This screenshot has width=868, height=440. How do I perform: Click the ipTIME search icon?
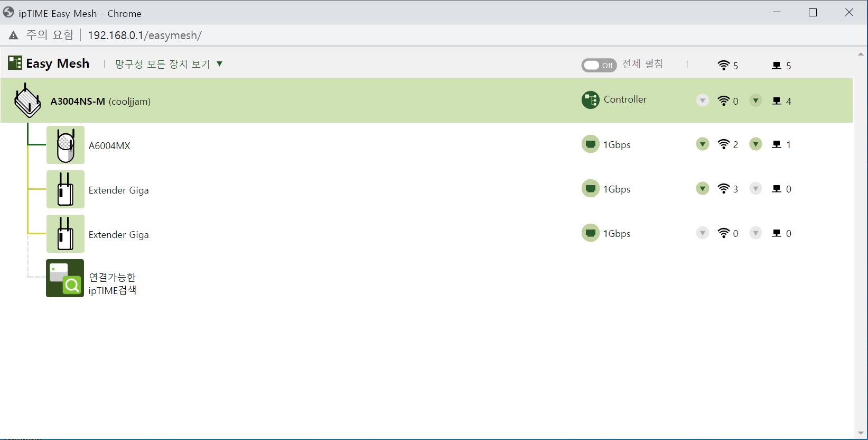(65, 278)
